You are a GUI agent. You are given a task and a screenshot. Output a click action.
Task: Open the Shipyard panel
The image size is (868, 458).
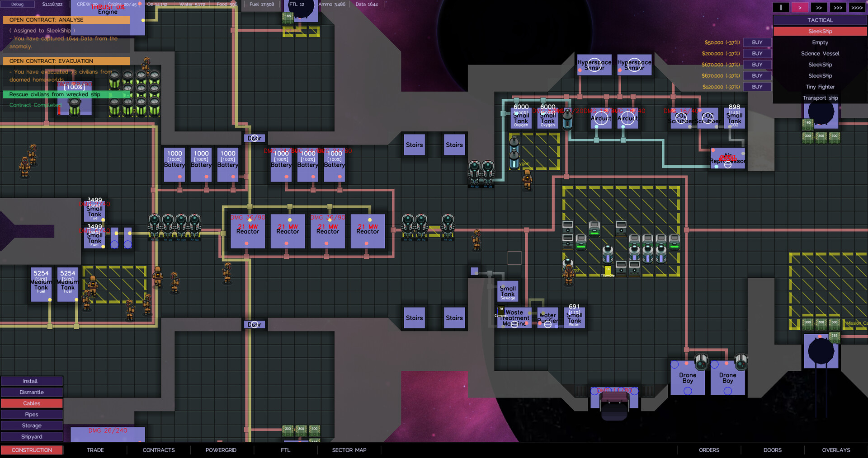pos(32,436)
